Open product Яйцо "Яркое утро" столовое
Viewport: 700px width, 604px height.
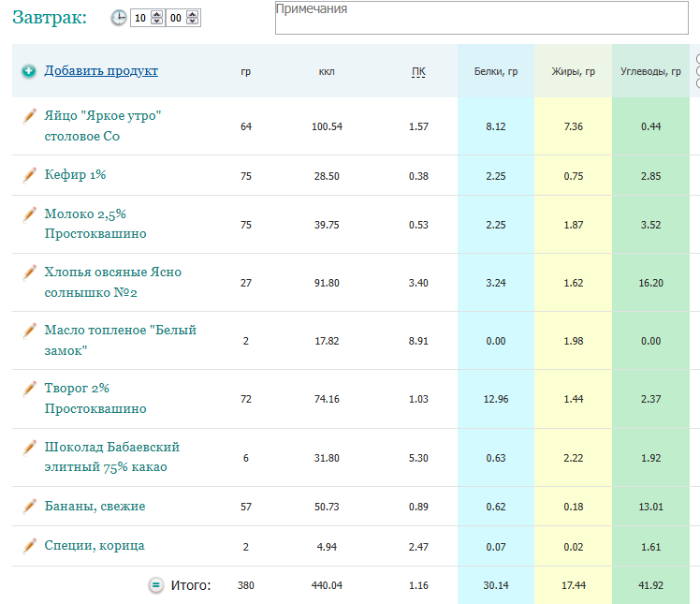click(x=103, y=125)
